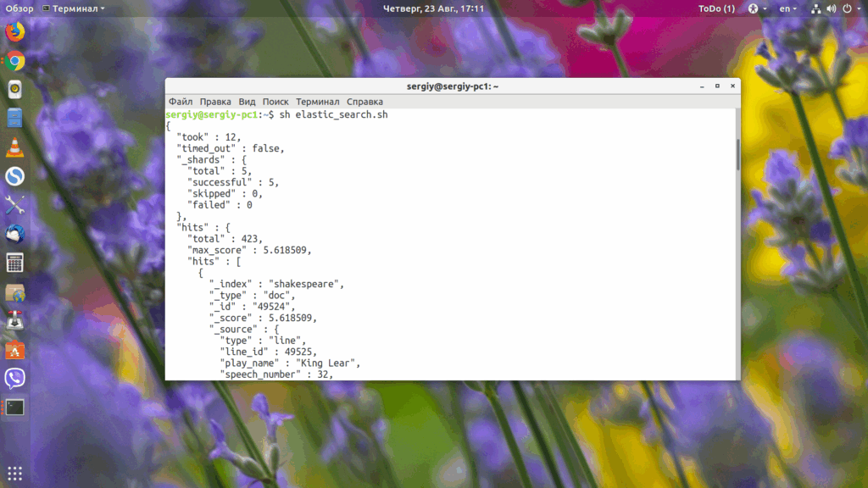Launch VLC media player from dock
This screenshot has width=868, height=488.
15,147
